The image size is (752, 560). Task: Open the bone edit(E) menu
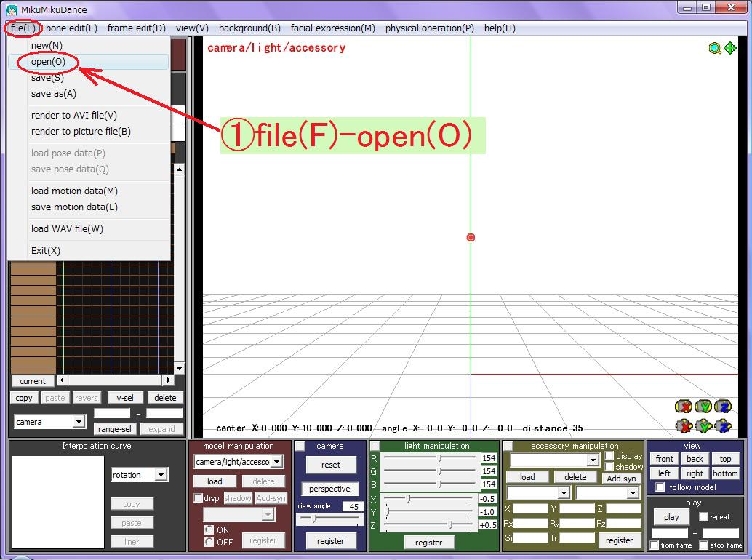tap(71, 28)
